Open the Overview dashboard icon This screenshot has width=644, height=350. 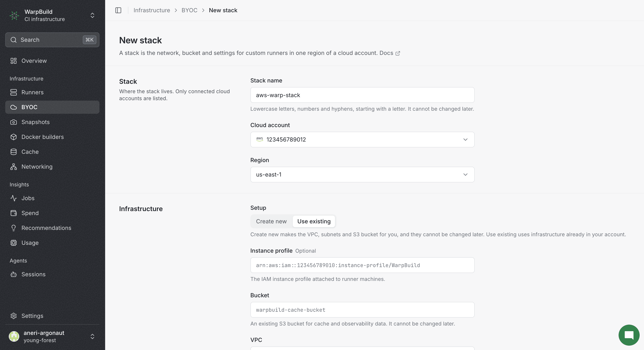tap(14, 61)
